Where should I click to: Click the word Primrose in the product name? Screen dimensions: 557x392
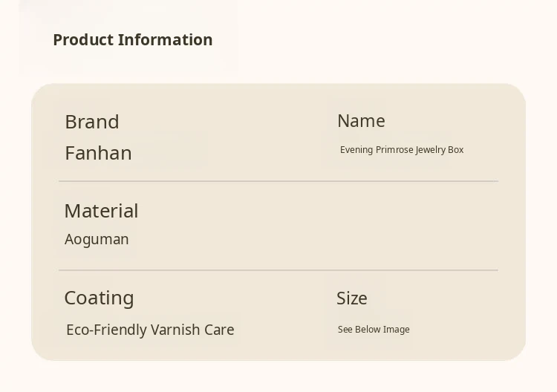pyautogui.click(x=394, y=150)
